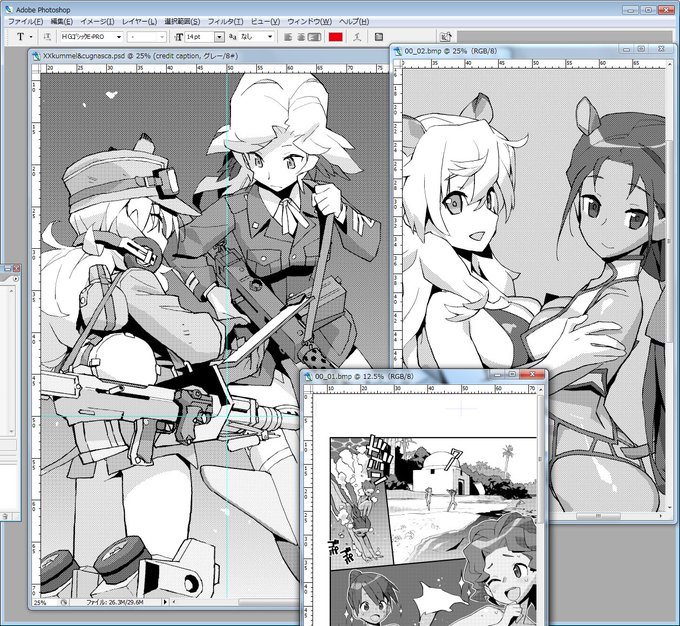Open the ビュー(V) menu

(x=265, y=21)
